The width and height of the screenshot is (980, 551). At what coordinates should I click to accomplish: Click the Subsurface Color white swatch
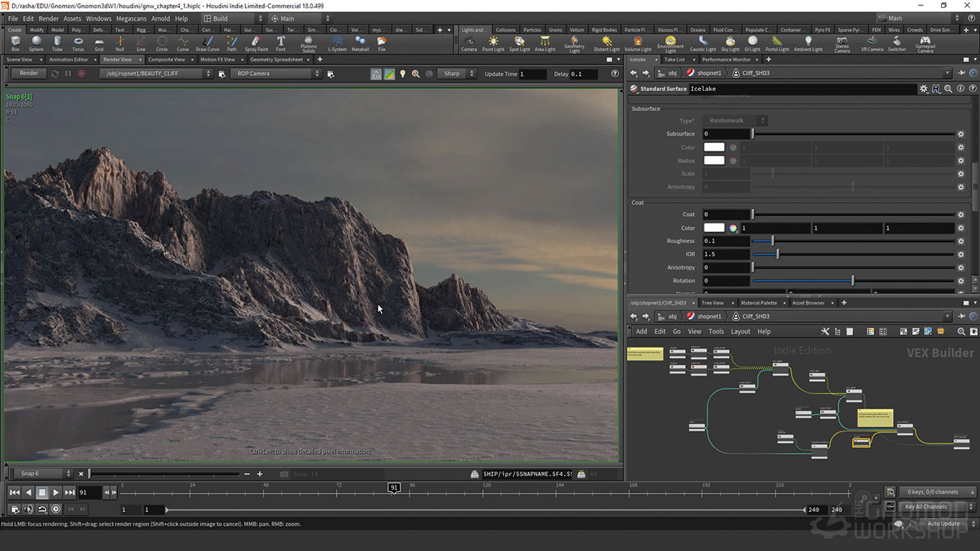714,147
